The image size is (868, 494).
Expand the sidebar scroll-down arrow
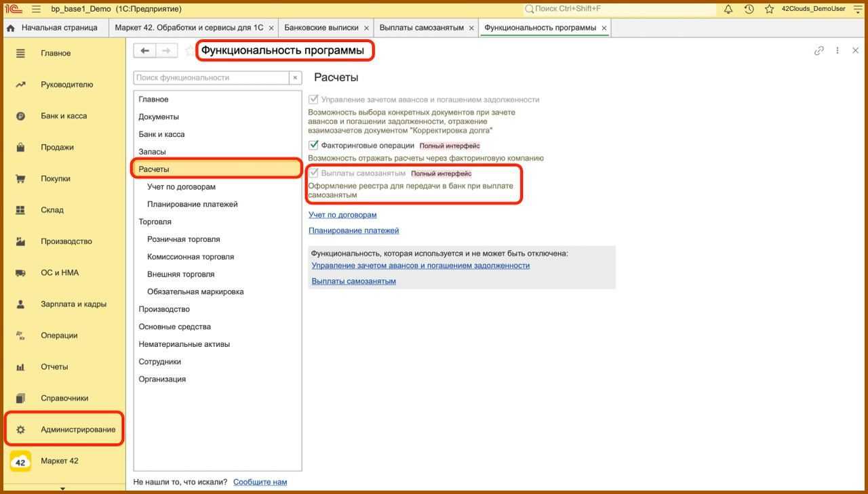(62, 489)
